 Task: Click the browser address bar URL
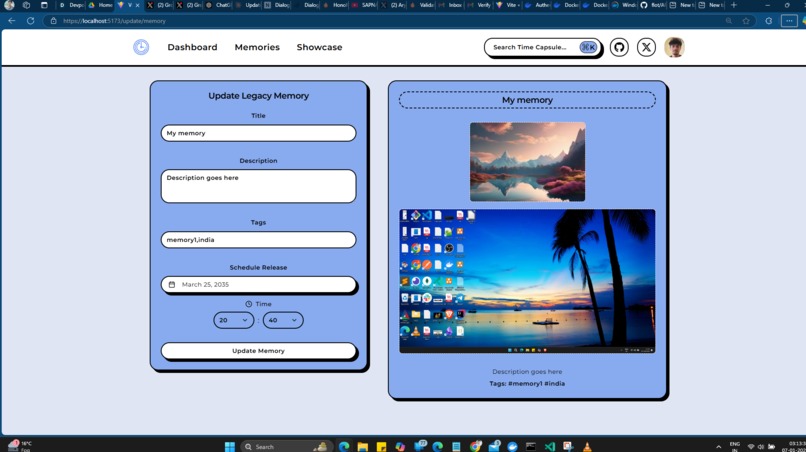pos(114,21)
